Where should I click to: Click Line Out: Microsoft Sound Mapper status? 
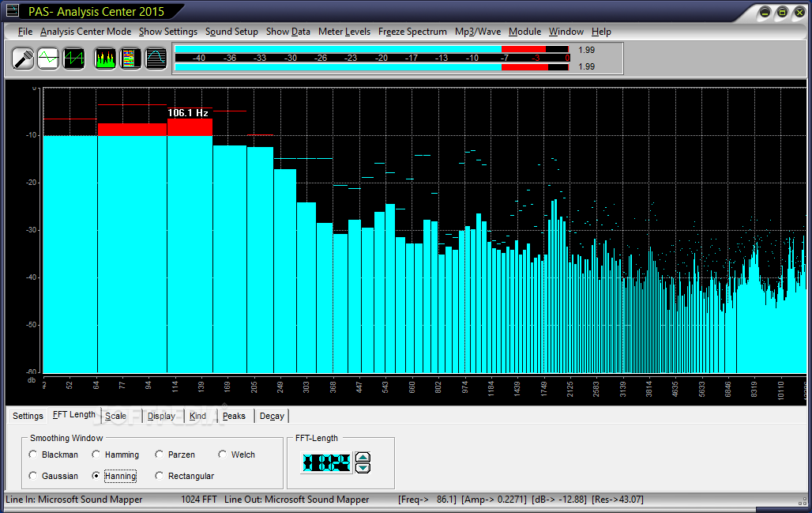[297, 500]
